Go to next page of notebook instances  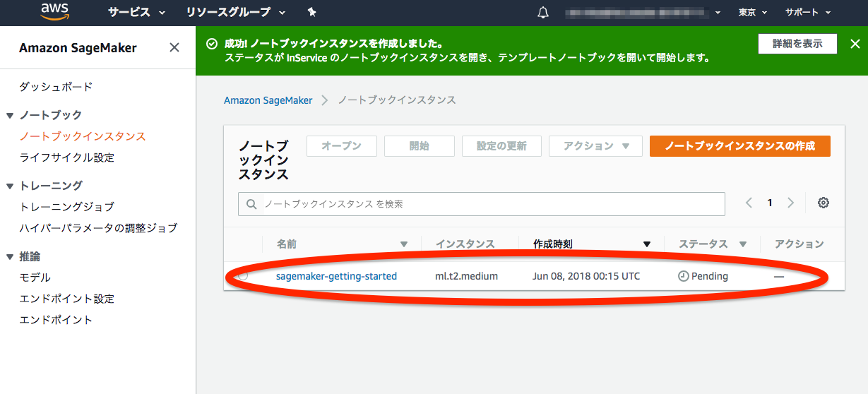click(790, 203)
